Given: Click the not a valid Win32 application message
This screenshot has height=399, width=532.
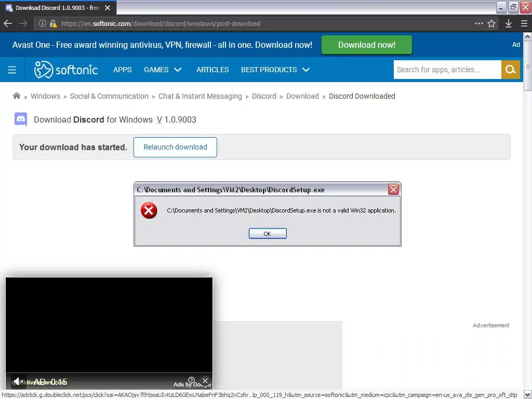Looking at the screenshot, I should (281, 210).
